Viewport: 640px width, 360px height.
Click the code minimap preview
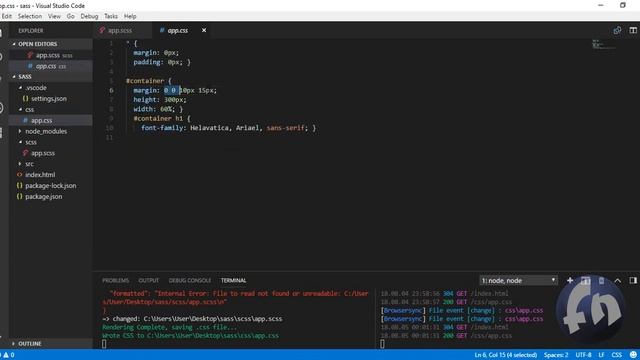(x=604, y=44)
